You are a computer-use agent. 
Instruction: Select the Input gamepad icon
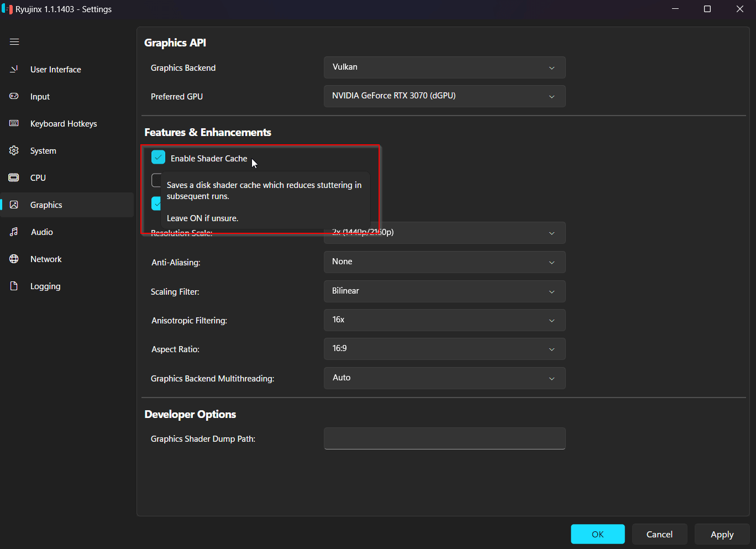point(14,96)
